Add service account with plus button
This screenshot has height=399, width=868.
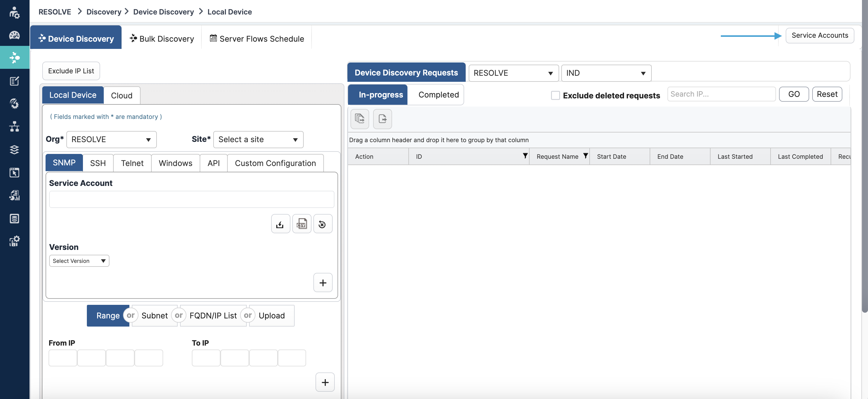pos(322,282)
